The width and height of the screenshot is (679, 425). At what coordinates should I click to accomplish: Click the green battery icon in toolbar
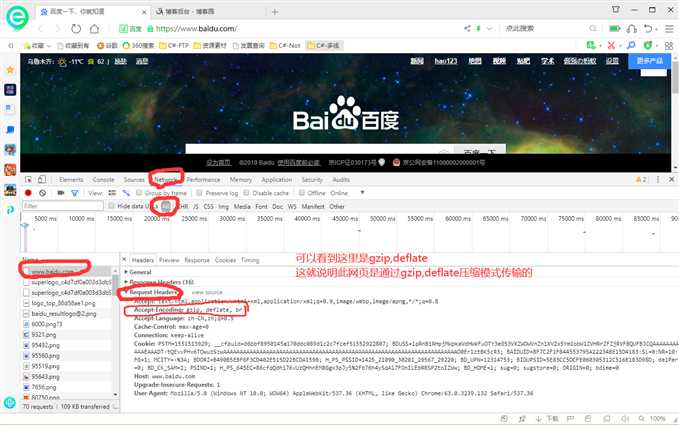click(614, 29)
